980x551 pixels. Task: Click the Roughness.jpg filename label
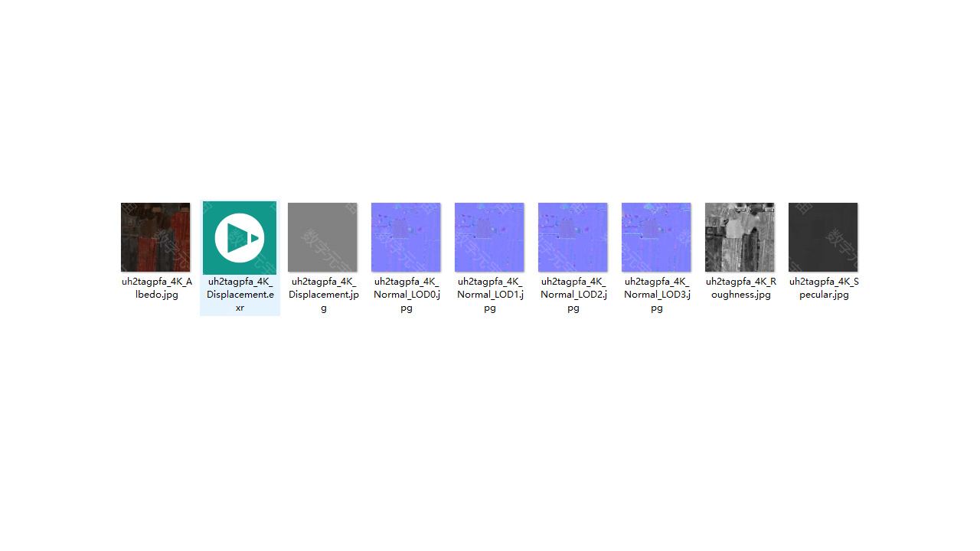coord(740,288)
